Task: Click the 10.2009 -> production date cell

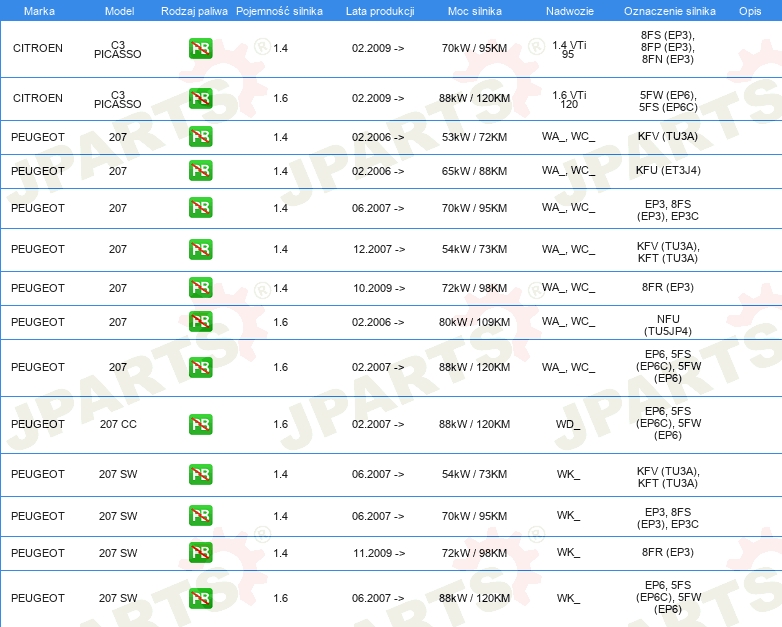Action: click(x=379, y=288)
